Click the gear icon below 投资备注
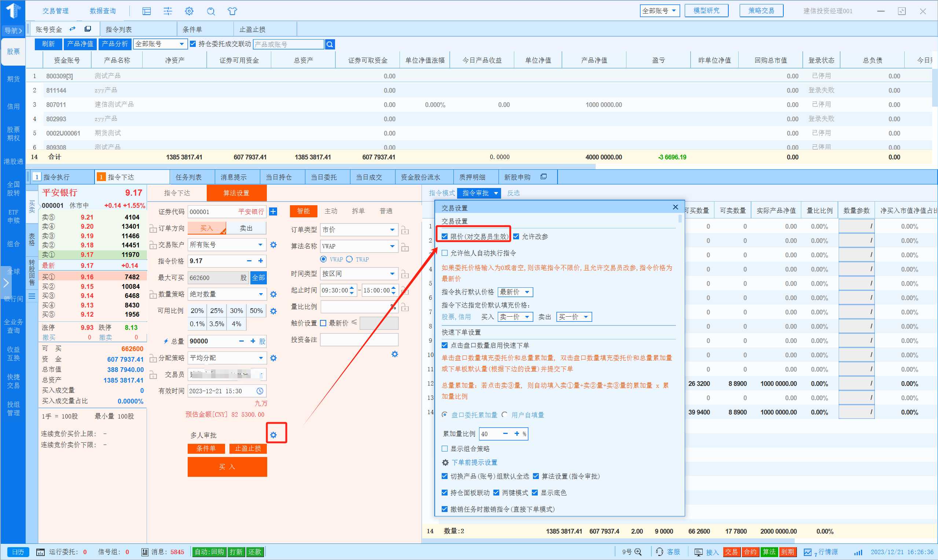This screenshot has width=938, height=560. (395, 354)
